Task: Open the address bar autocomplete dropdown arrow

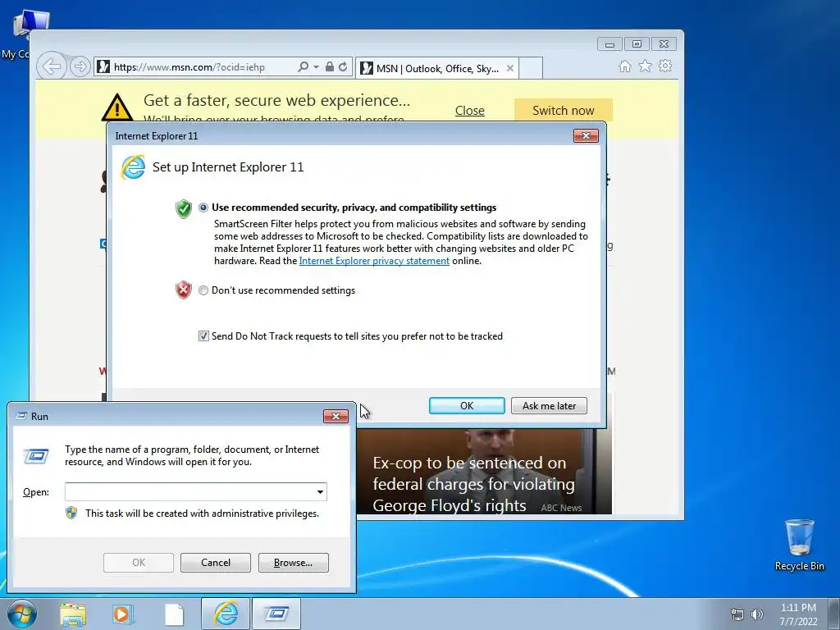Action: pyautogui.click(x=316, y=67)
